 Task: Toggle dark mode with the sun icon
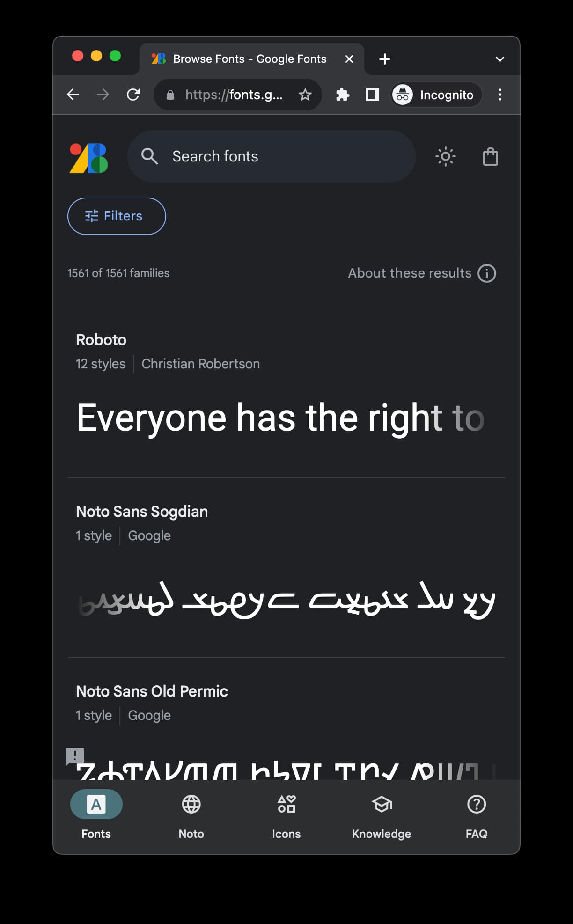(445, 156)
